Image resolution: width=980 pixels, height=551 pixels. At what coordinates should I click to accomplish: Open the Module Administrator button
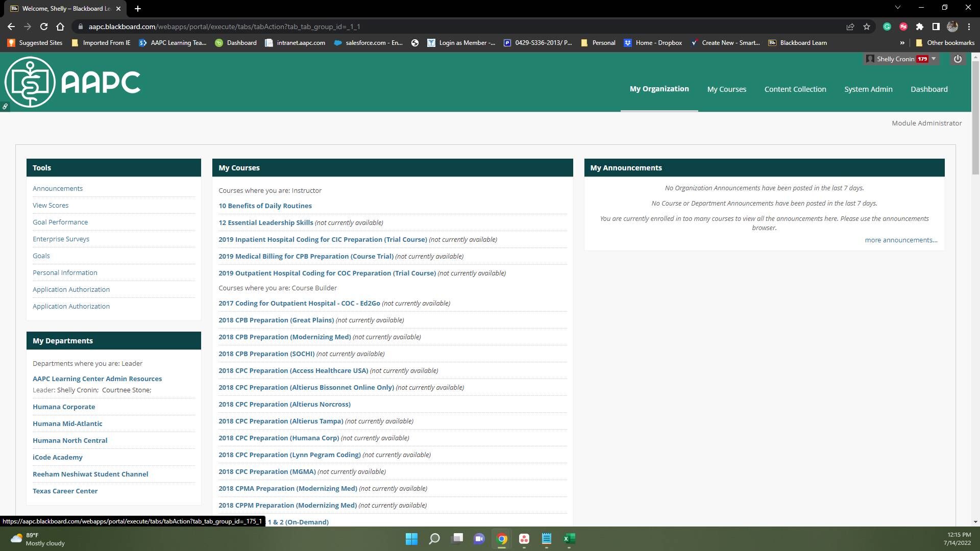(x=926, y=123)
